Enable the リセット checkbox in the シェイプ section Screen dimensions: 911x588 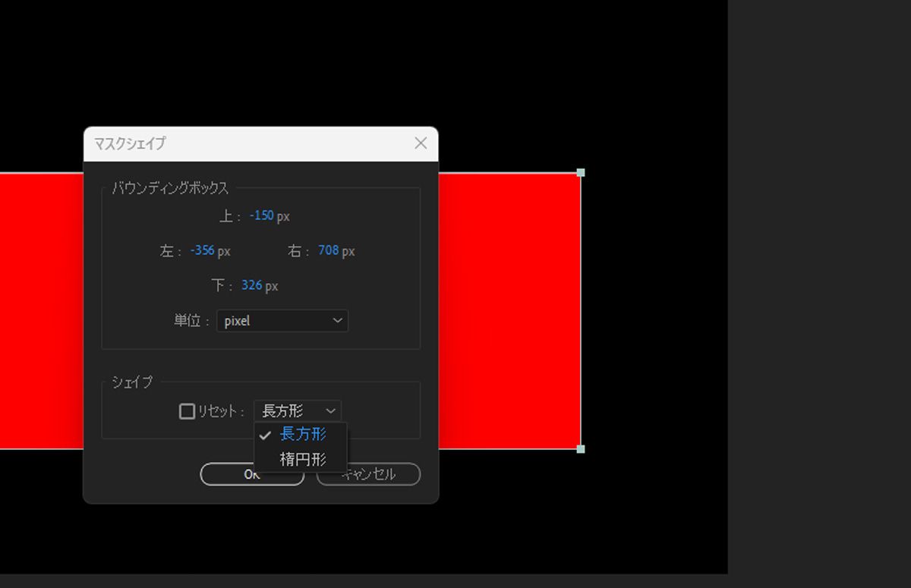click(x=184, y=410)
